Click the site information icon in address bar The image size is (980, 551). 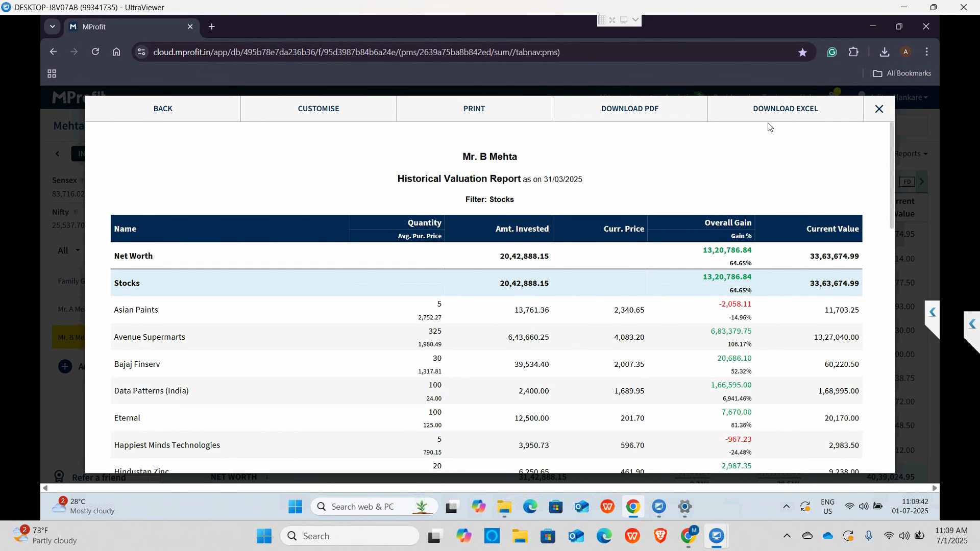click(142, 52)
